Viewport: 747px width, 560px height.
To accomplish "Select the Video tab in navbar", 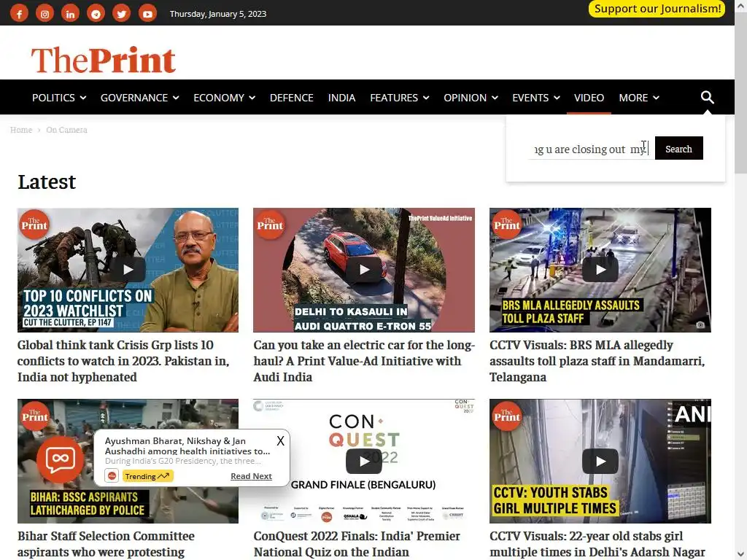I will [x=589, y=98].
